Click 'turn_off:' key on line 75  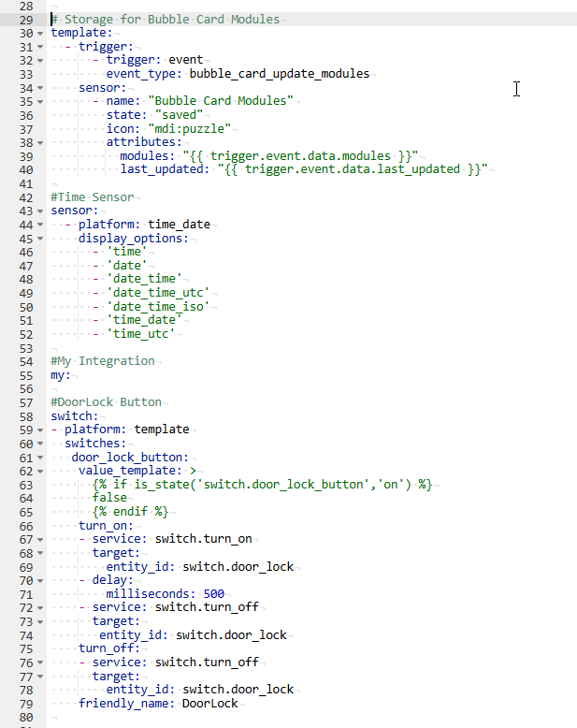(109, 648)
